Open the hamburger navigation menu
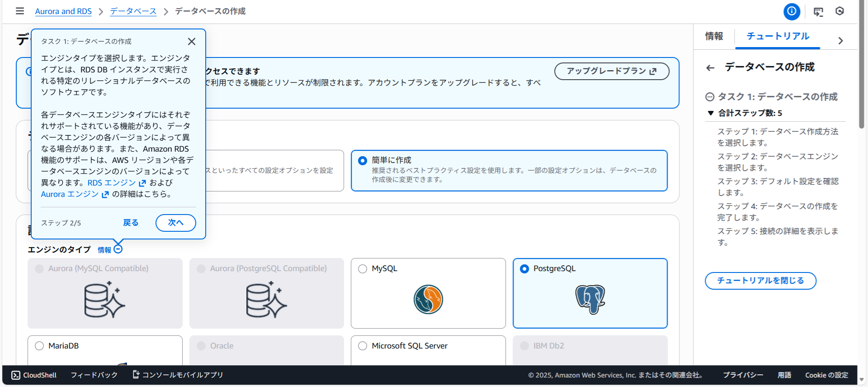Image resolution: width=868 pixels, height=387 pixels. click(x=20, y=11)
